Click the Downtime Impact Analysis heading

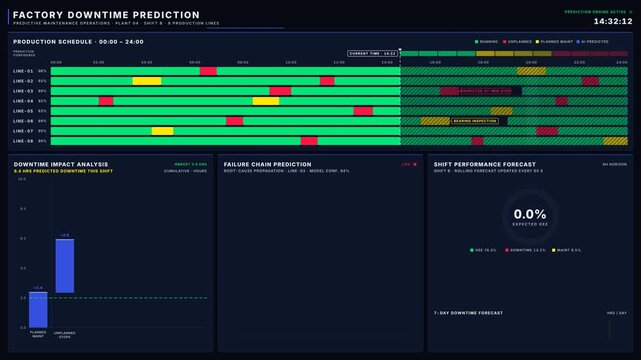(61, 164)
